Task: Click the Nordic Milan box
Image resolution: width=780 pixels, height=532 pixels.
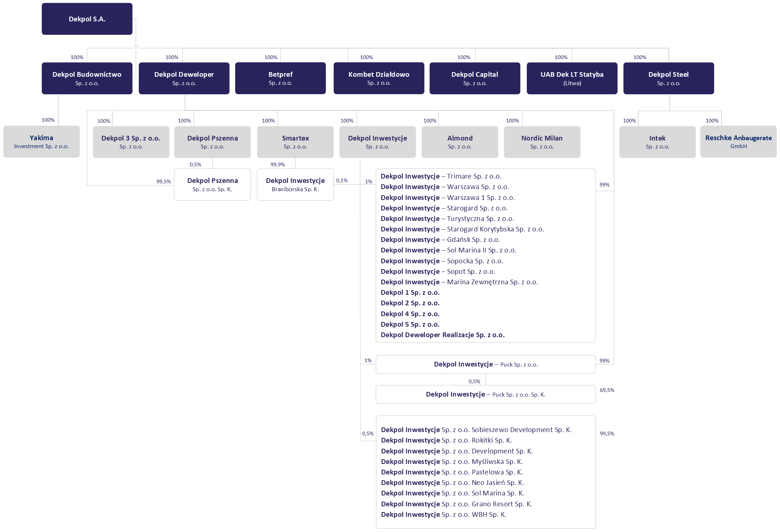Action: [542, 142]
